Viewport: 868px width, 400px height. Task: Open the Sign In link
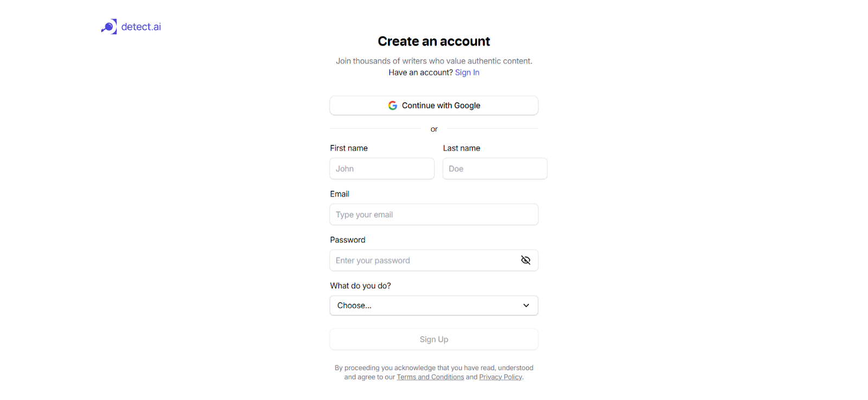coord(467,73)
